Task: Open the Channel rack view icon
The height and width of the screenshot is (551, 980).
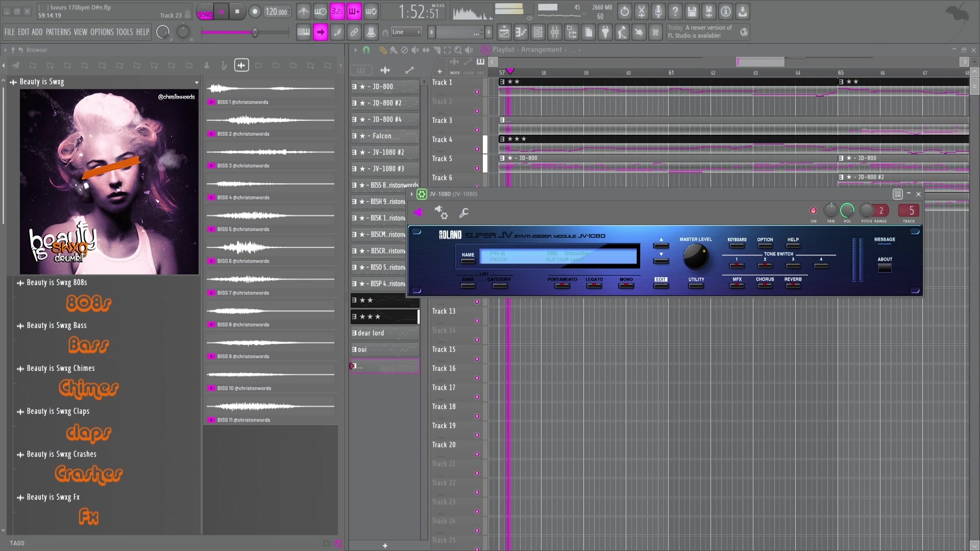Action: [x=538, y=33]
